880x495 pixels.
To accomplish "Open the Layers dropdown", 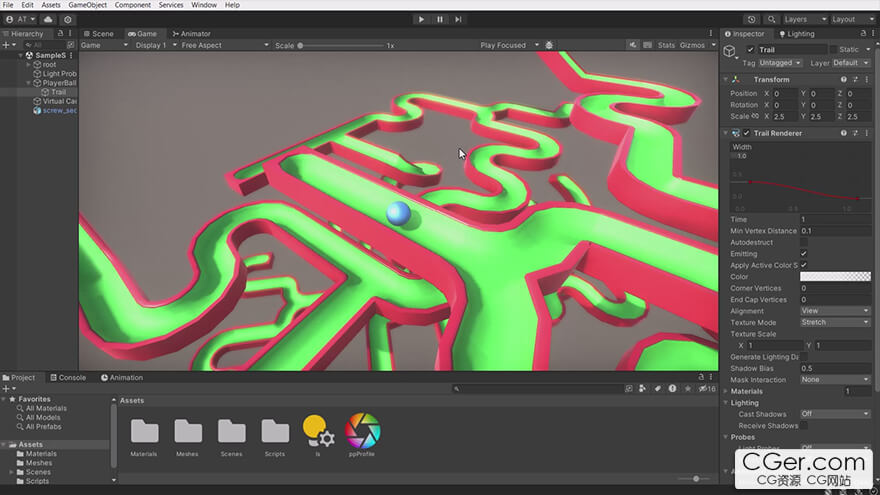I will [x=805, y=19].
